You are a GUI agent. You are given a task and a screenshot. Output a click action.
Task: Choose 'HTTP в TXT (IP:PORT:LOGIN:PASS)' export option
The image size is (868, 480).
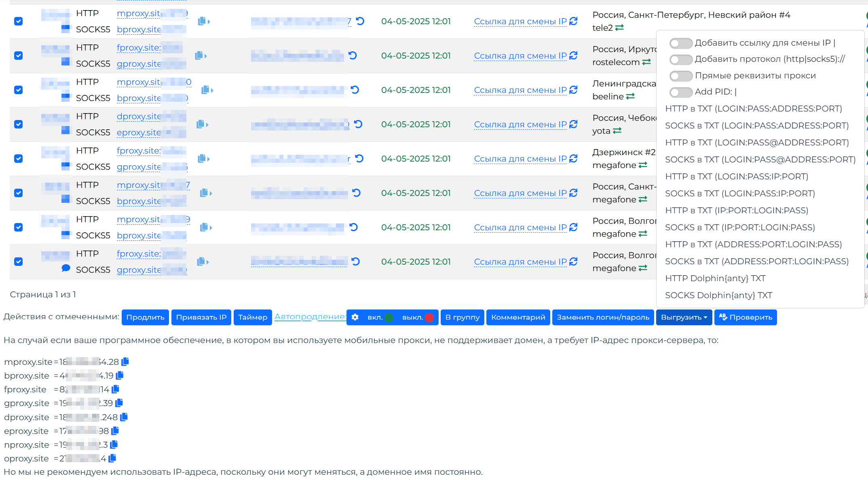737,211
